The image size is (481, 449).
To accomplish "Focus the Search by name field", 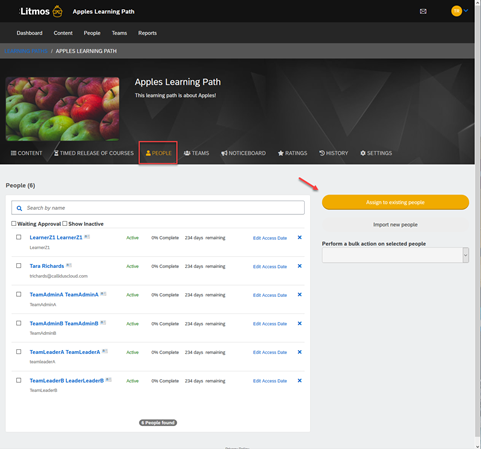I will click(158, 208).
